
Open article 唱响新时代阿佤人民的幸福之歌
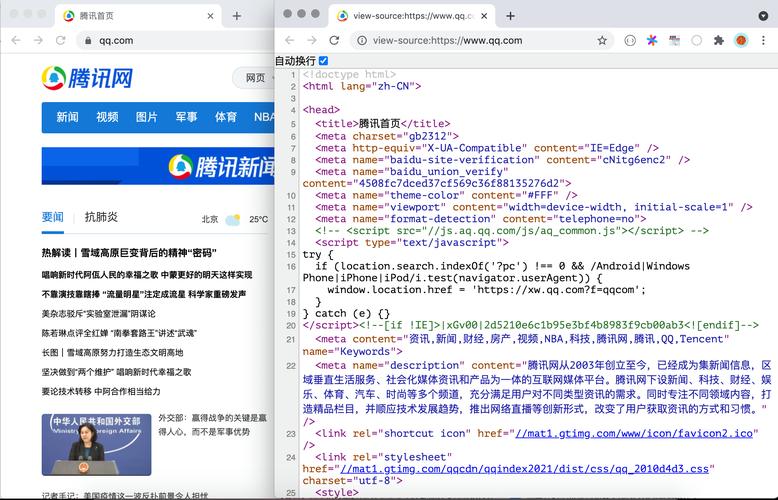[147, 275]
